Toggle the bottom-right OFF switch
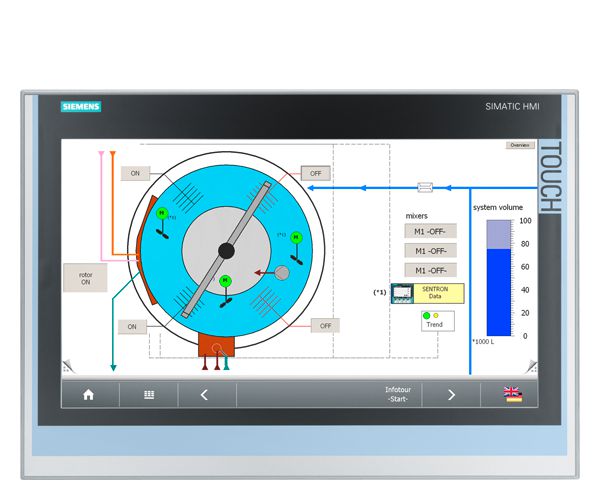 (324, 325)
